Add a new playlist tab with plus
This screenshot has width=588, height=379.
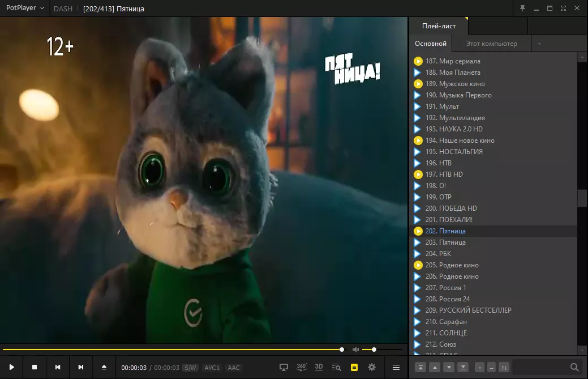539,44
